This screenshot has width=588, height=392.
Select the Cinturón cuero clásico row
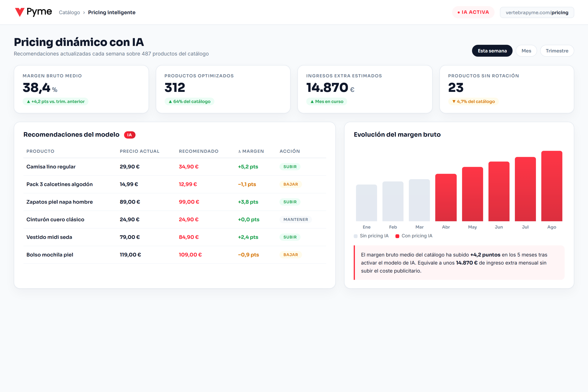point(175,219)
